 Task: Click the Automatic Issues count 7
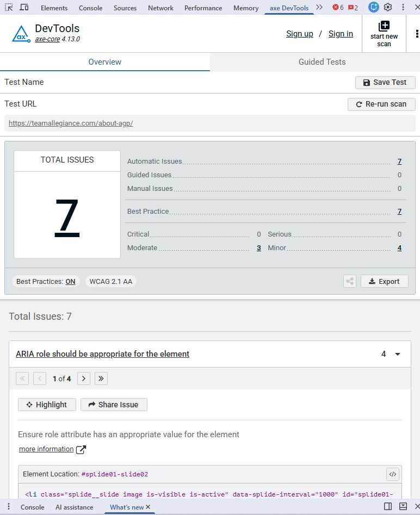click(400, 162)
